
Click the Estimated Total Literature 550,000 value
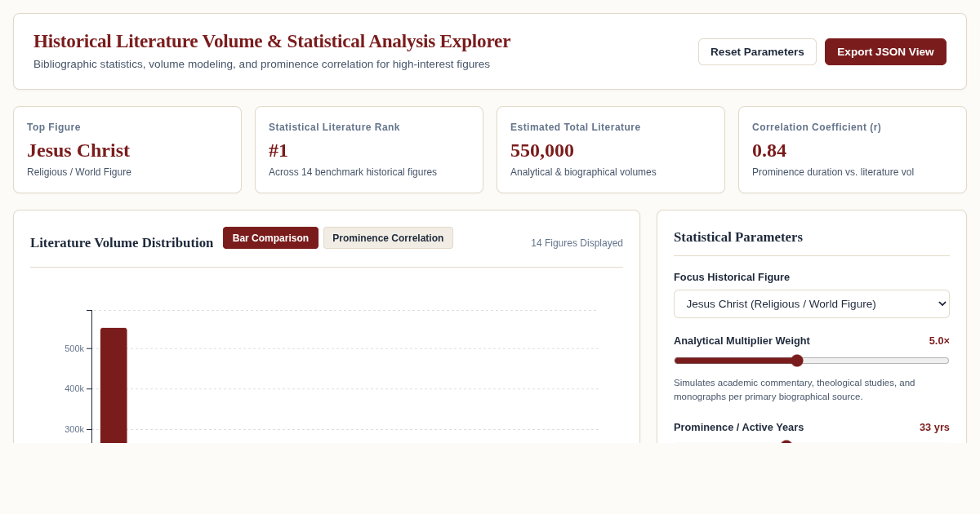click(x=542, y=150)
